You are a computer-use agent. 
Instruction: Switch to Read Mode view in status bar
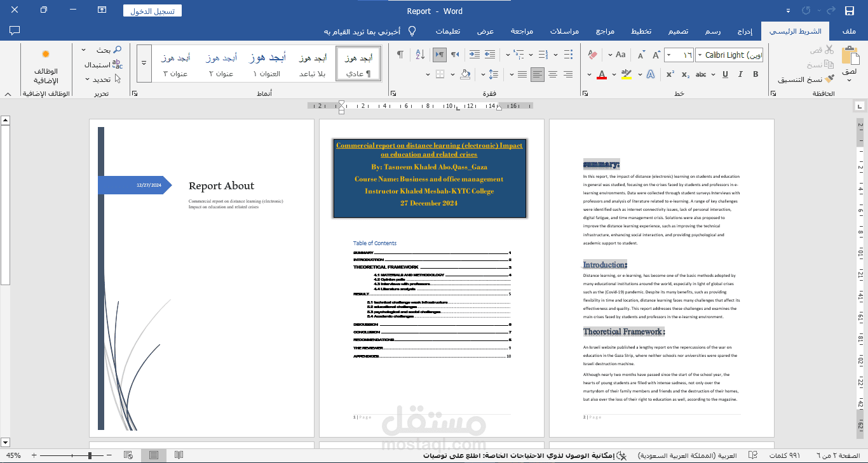pyautogui.click(x=179, y=455)
